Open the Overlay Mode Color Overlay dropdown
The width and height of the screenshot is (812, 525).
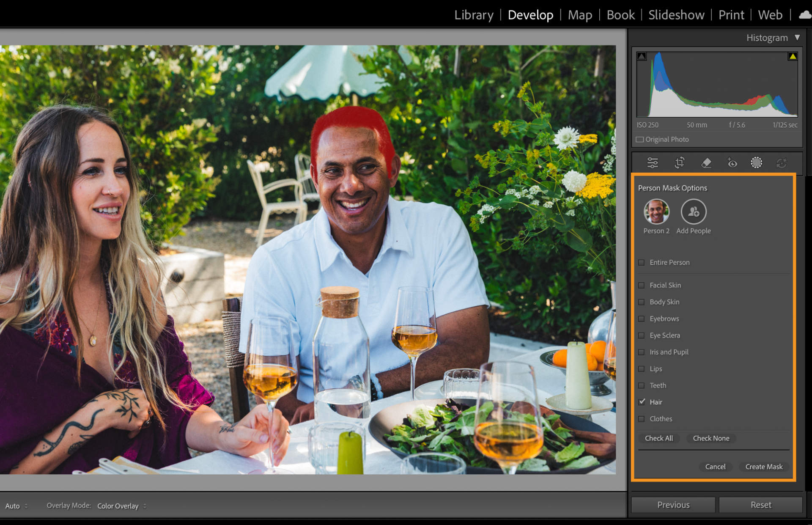click(122, 506)
